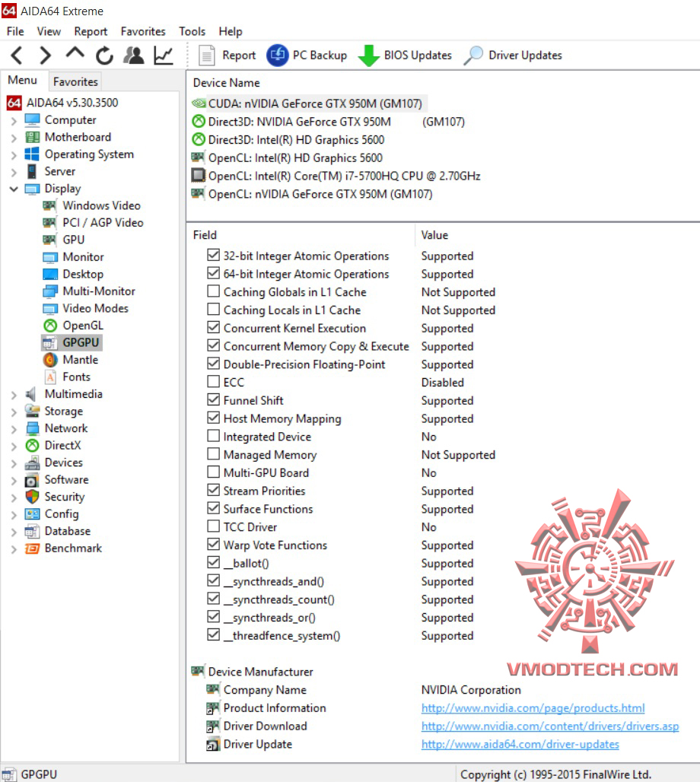
Task: Open the File menu
Action: (15, 31)
